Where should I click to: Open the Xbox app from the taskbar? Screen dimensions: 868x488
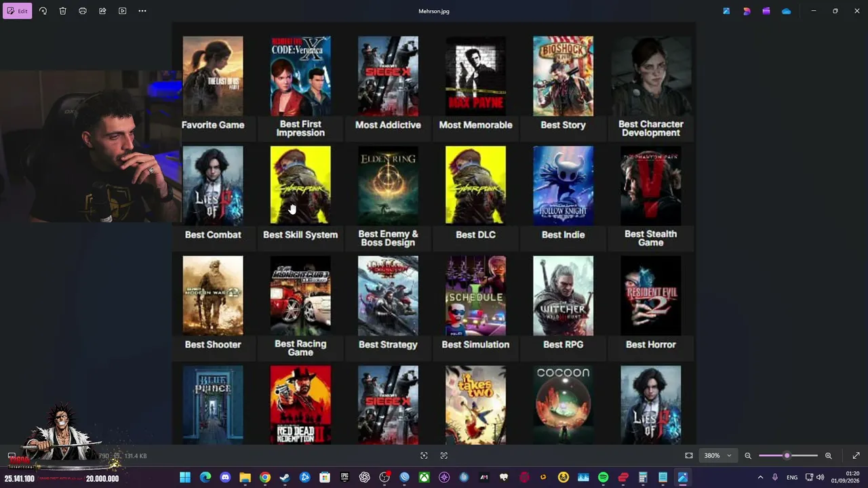[x=424, y=478]
